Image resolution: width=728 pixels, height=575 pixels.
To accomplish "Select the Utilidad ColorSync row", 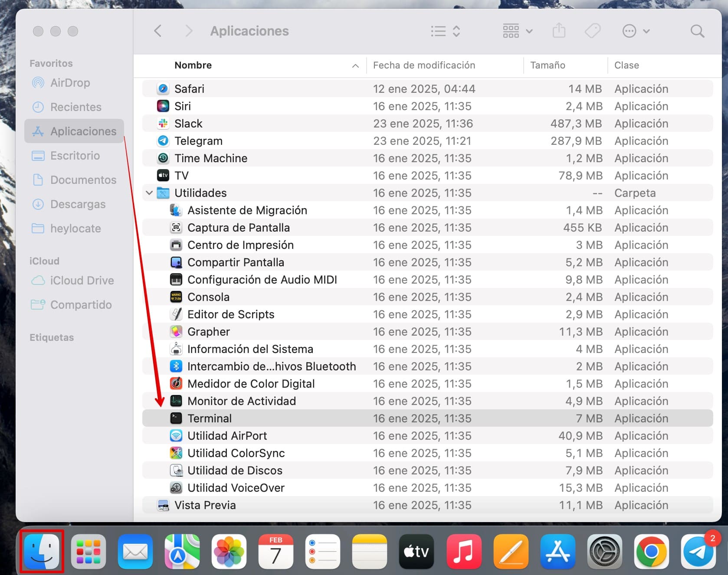I will click(x=427, y=453).
